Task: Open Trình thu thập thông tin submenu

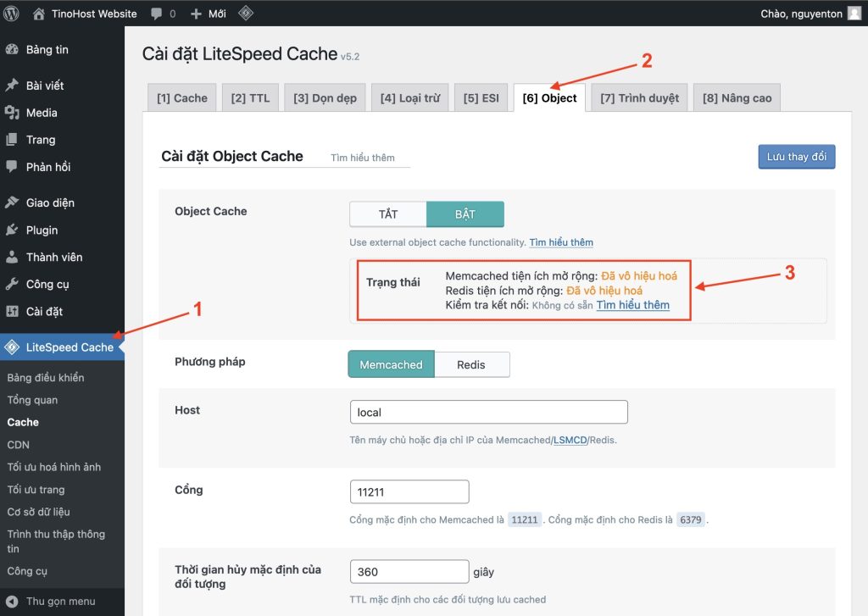Action: point(56,541)
